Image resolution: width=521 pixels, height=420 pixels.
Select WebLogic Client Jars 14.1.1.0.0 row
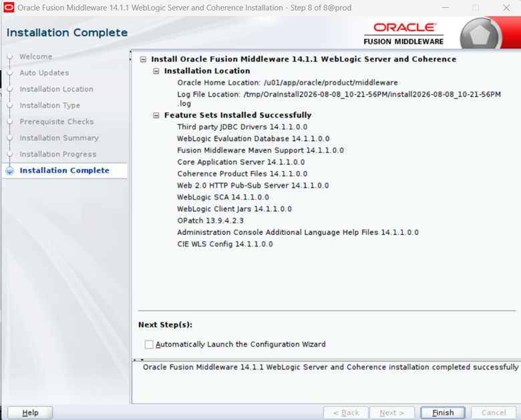click(234, 209)
